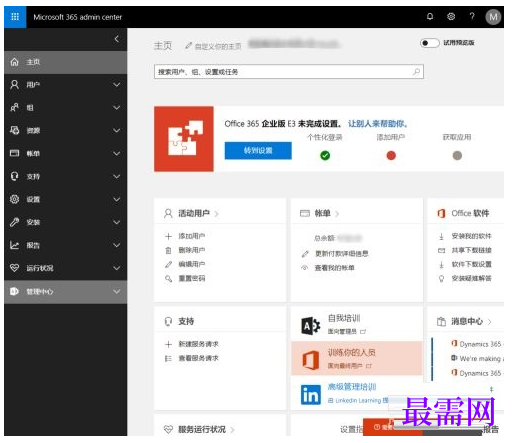
Task: Click the red 添加用户 status circle
Action: 391,155
